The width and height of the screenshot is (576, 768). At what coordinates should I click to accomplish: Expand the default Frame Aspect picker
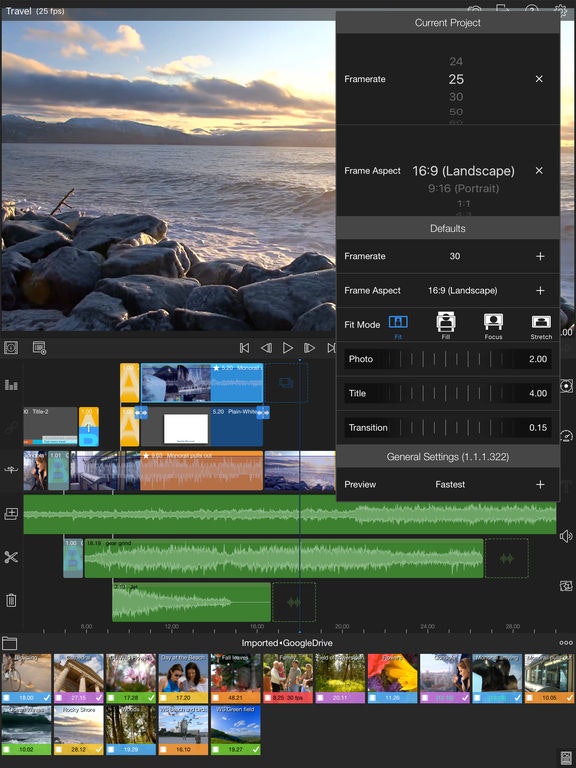pos(540,290)
